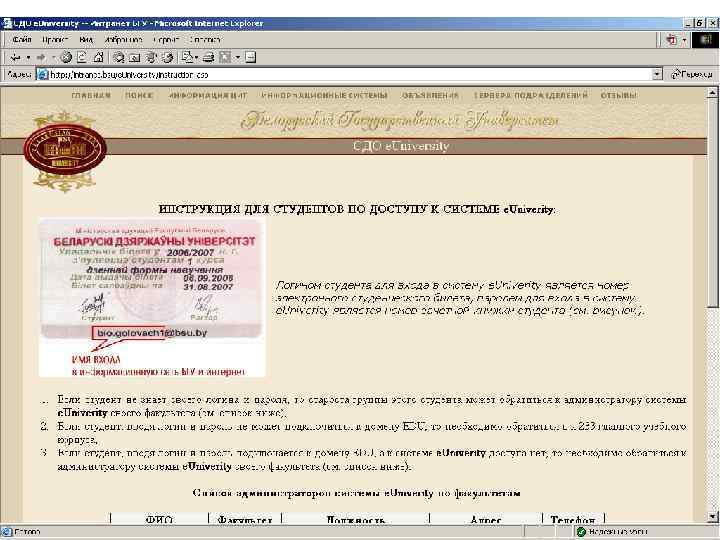Image resolution: width=720 pixels, height=540 pixels.
Task: Open the Forward button history dropdown
Action: 53,57
